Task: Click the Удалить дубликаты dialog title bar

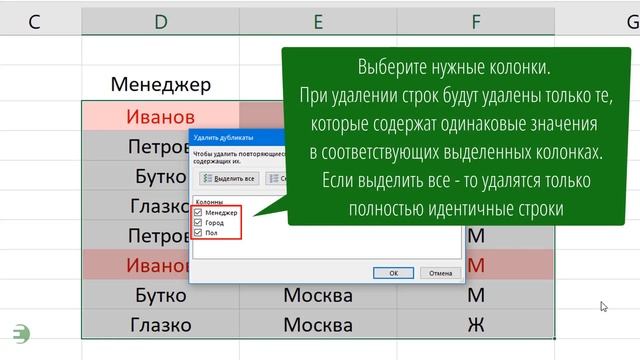Action: (237, 138)
